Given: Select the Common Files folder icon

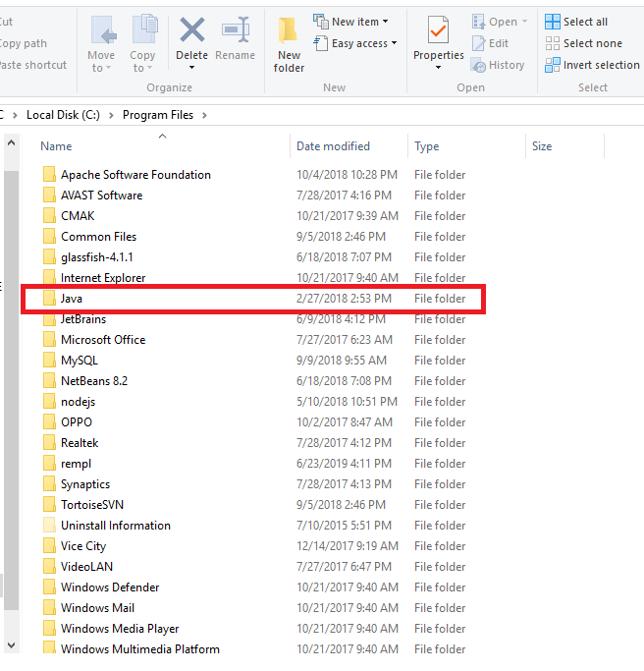Looking at the screenshot, I should tap(49, 236).
